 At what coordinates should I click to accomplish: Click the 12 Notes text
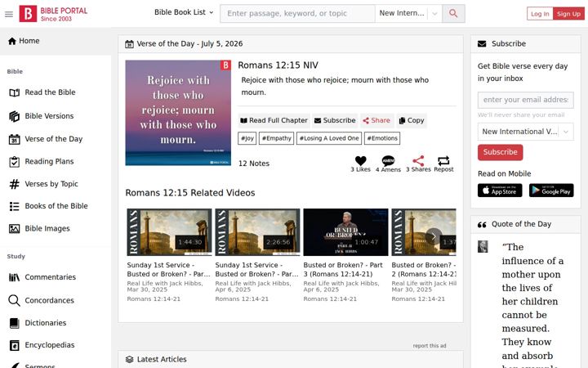click(x=254, y=164)
